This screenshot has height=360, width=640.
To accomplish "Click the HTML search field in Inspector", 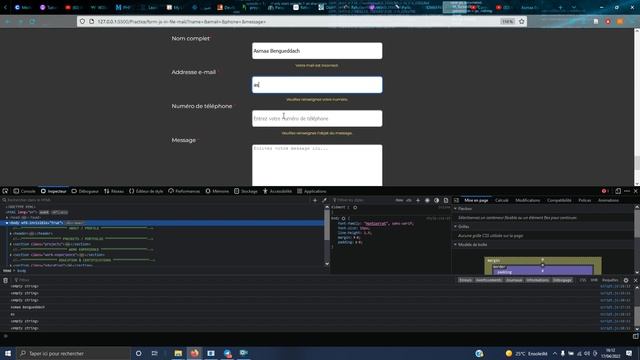I will click(155, 200).
